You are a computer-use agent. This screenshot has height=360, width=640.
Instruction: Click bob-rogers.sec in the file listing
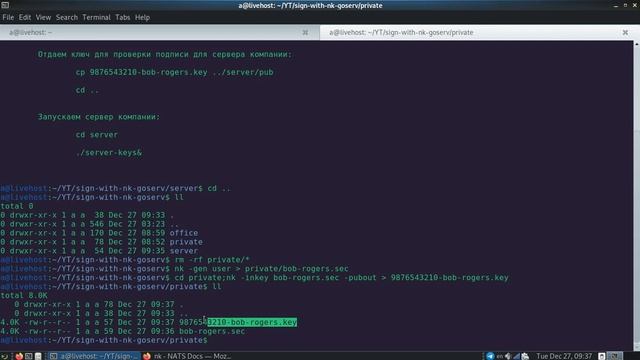click(x=212, y=331)
